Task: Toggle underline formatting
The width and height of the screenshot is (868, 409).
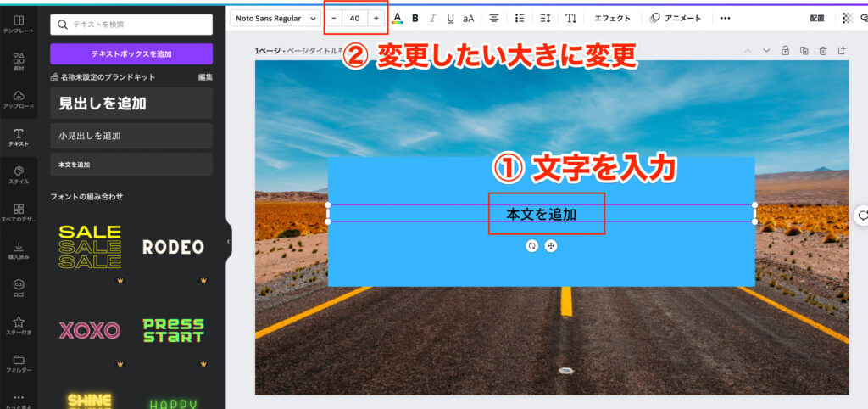Action: click(x=451, y=19)
